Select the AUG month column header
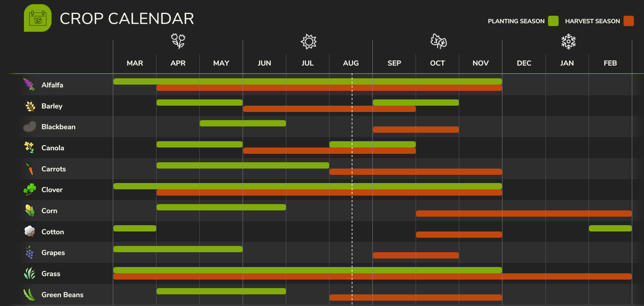644x306 pixels. pyautogui.click(x=351, y=63)
